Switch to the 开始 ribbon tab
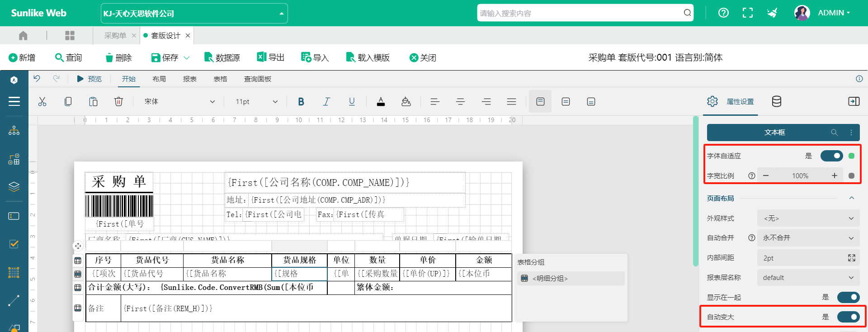Image resolution: width=868 pixels, height=332 pixels. (x=129, y=79)
